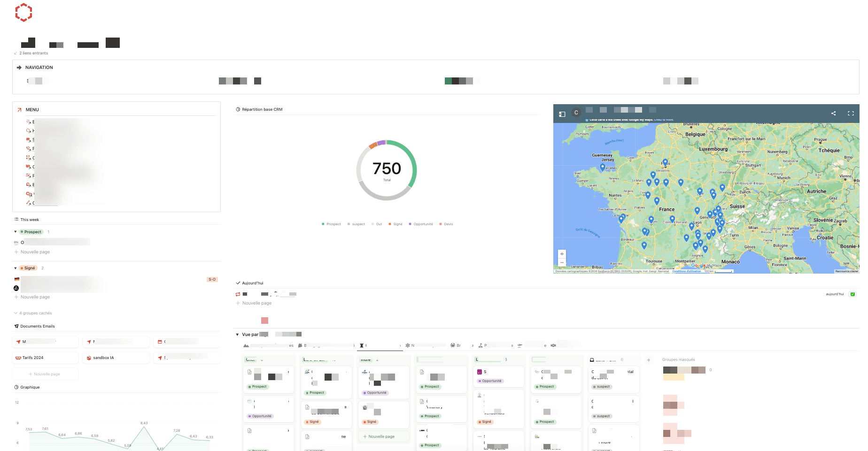Click the 'Tarifs 2024' ticket icon
The width and height of the screenshot is (868, 451).
pyautogui.click(x=18, y=358)
